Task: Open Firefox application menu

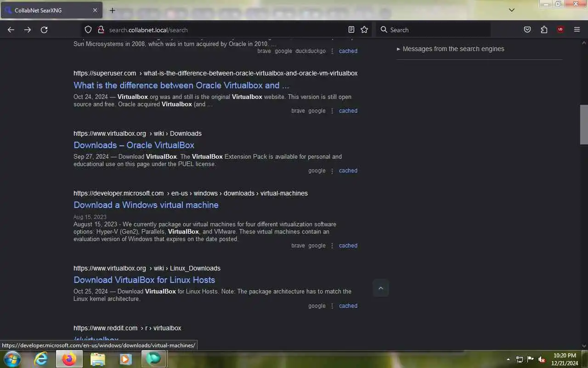Action: pos(577,30)
